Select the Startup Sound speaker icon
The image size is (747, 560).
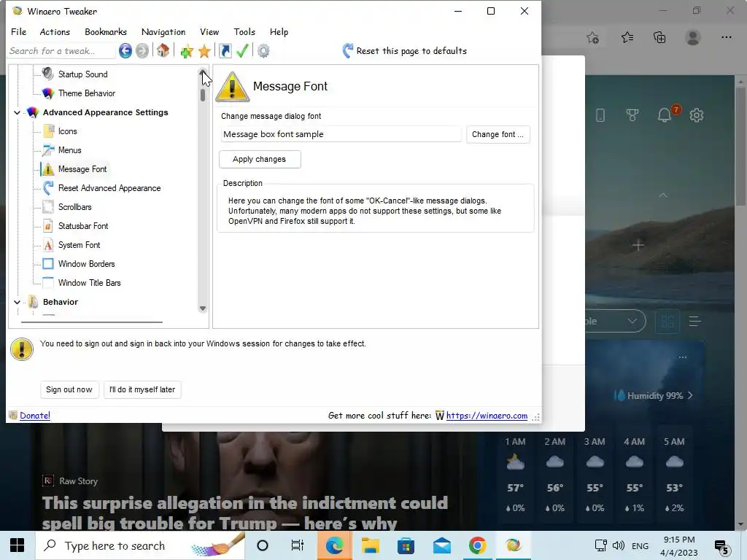(47, 74)
